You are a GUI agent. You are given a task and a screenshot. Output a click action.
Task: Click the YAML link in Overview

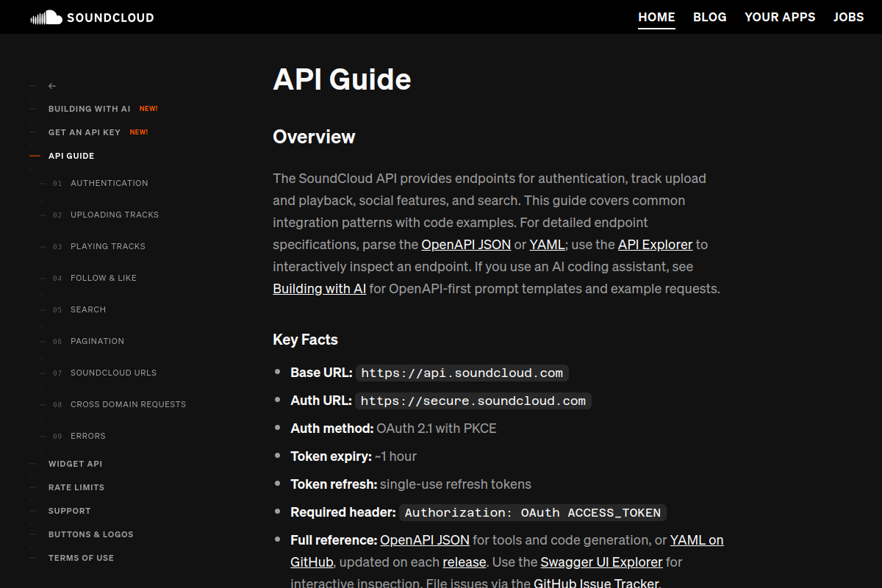[x=547, y=245]
